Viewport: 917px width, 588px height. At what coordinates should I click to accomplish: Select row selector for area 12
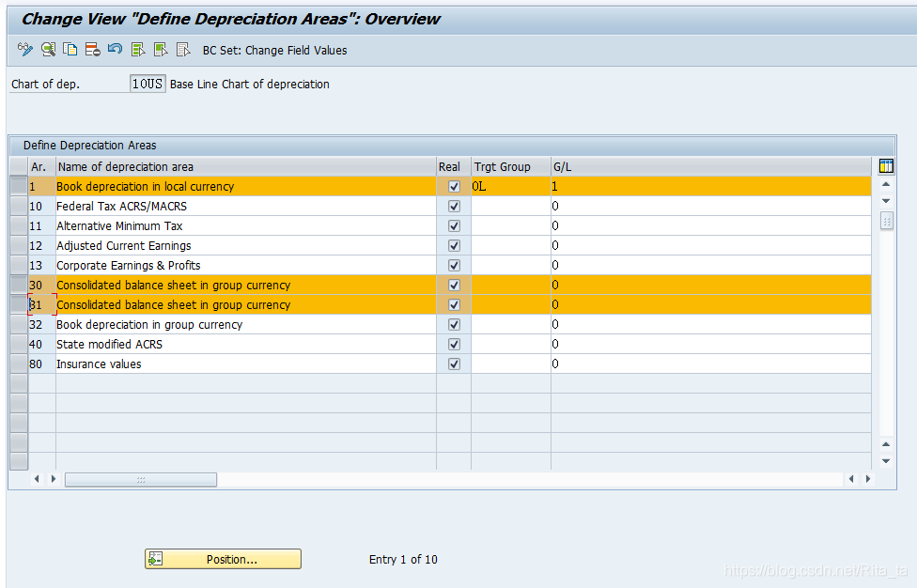point(19,245)
